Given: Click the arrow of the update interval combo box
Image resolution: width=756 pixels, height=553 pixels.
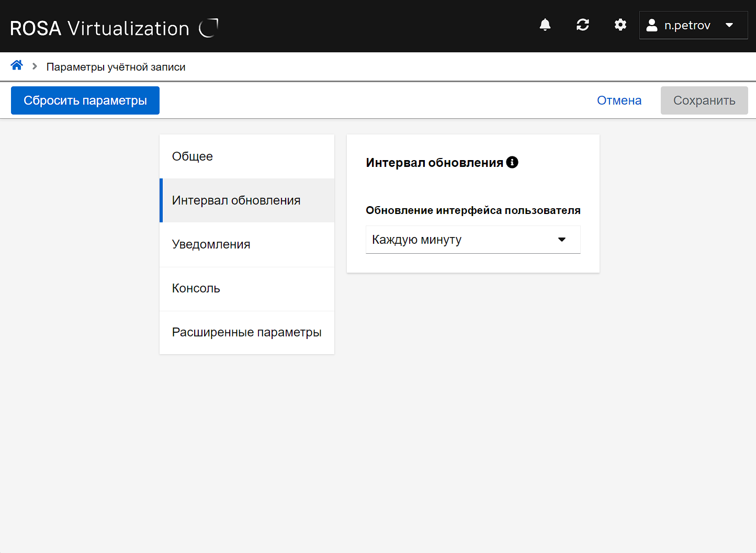Looking at the screenshot, I should tap(562, 240).
